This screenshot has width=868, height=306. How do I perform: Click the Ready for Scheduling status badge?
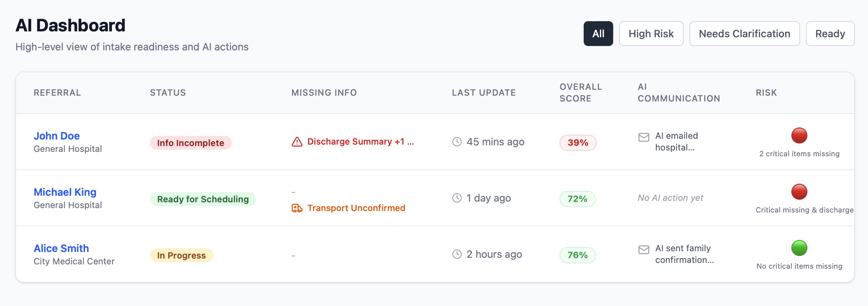(x=203, y=199)
